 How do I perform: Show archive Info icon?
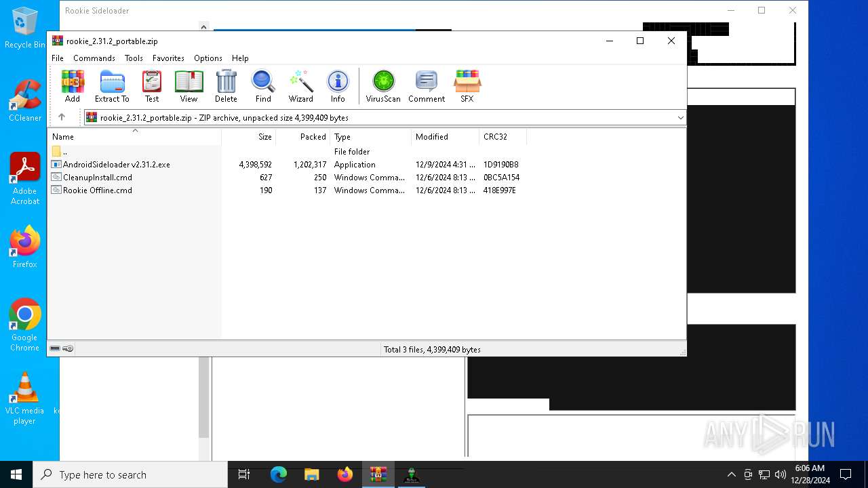tap(338, 86)
